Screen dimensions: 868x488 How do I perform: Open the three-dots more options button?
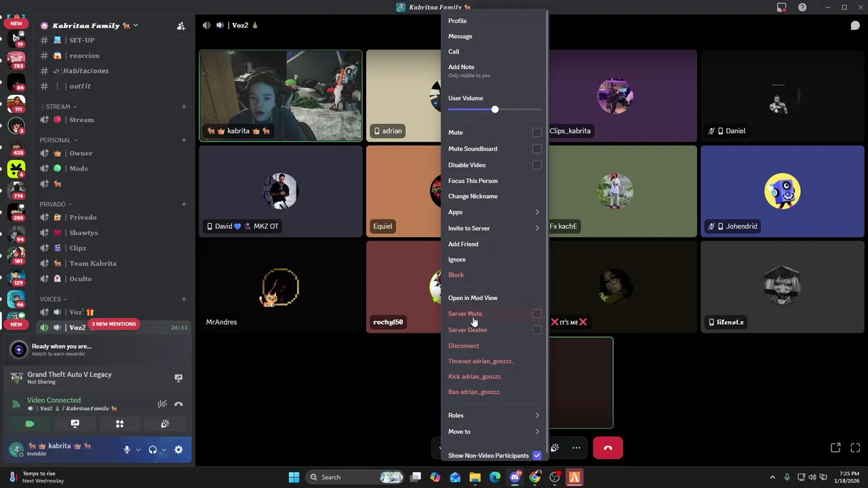point(576,448)
